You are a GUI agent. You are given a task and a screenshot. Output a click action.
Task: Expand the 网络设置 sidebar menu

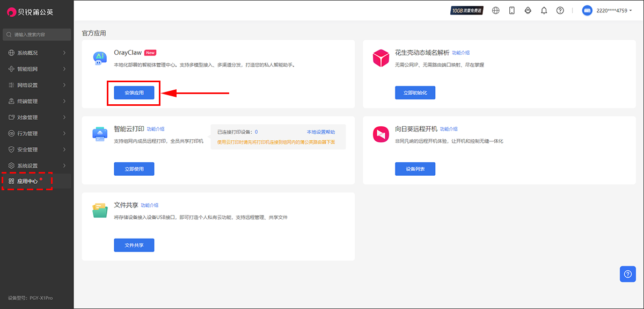36,85
